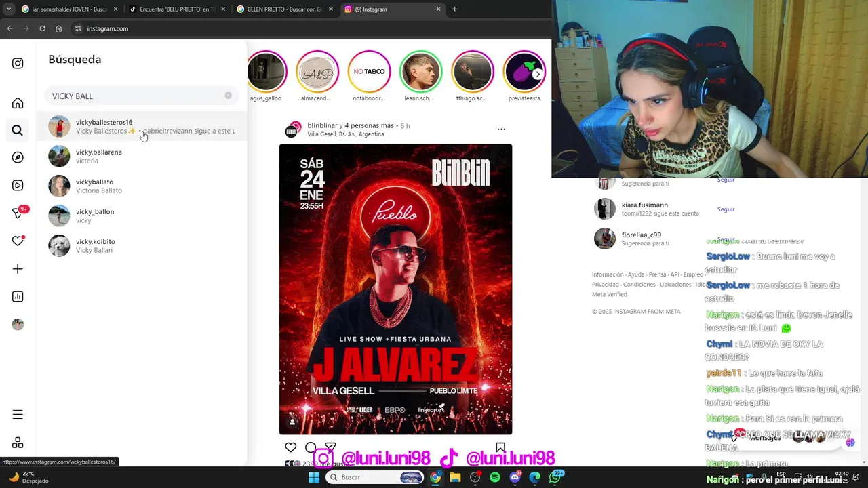Screen dimensions: 868x488
Task: Click the Search magnifier sidebar icon
Action: tap(18, 130)
